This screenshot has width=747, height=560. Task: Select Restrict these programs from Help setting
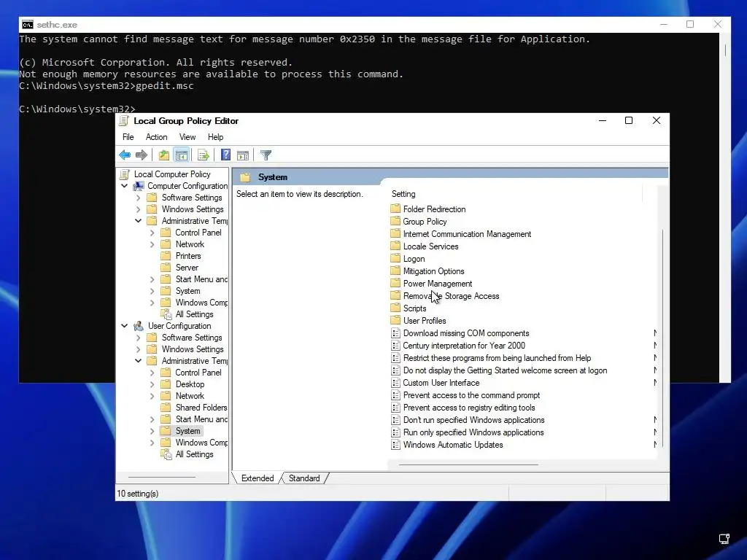click(x=497, y=357)
